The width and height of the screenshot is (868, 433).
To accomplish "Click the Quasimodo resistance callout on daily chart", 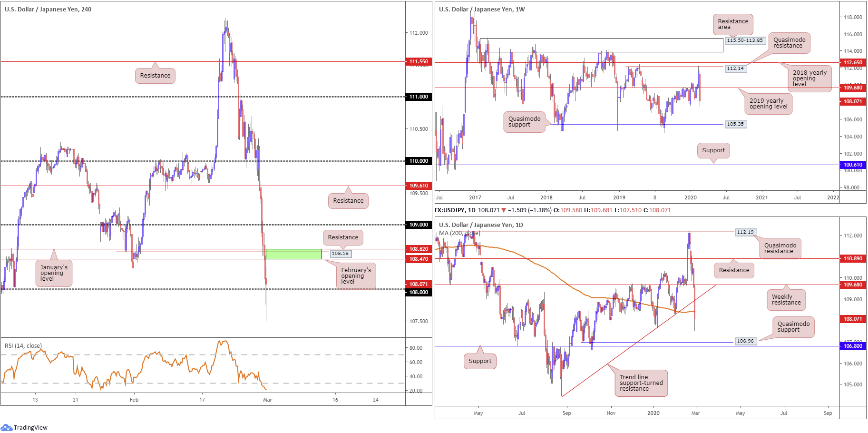I will (x=780, y=248).
